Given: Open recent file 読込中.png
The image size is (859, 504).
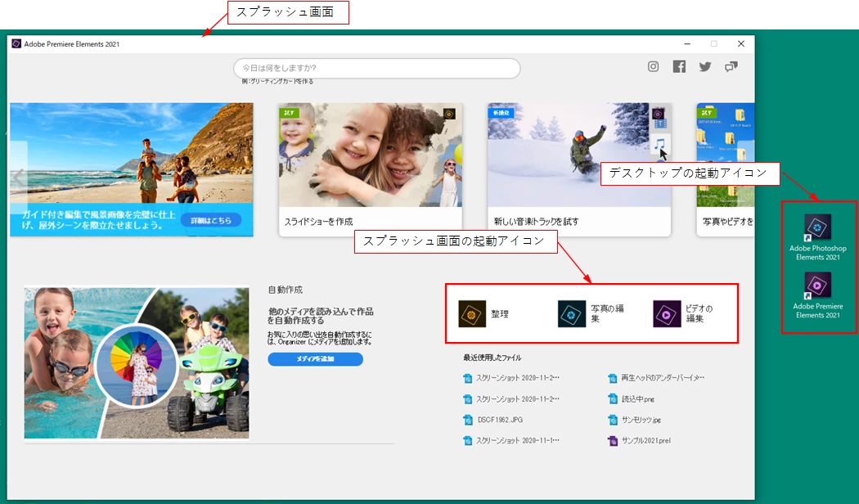Looking at the screenshot, I should pos(631,398).
